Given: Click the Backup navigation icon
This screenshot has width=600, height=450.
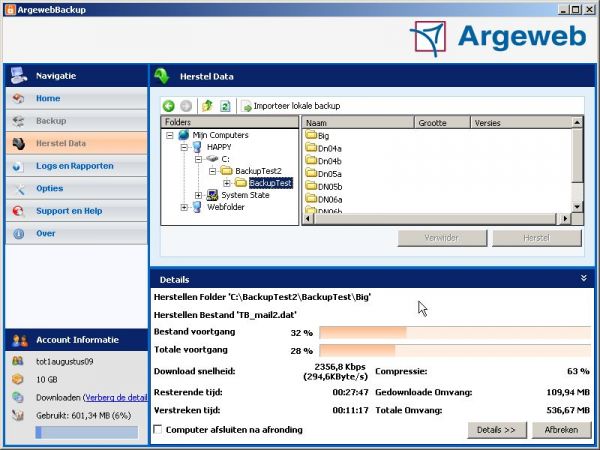Looking at the screenshot, I should pos(18,121).
